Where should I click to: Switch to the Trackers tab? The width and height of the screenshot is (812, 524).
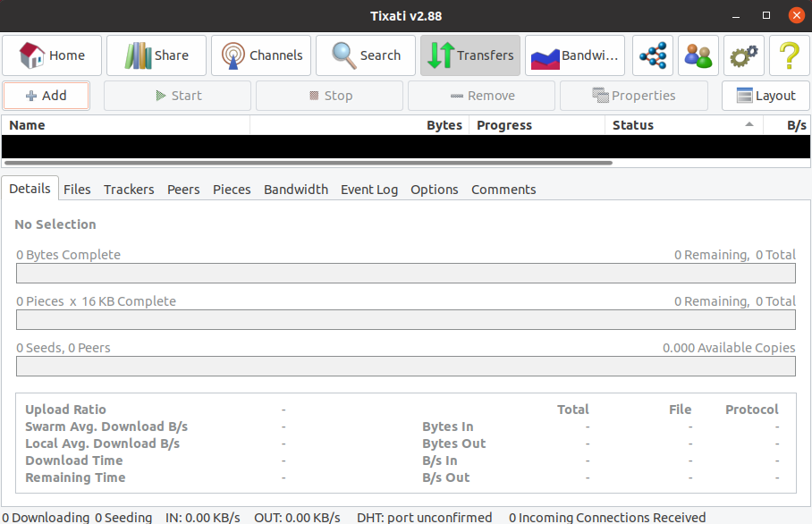point(129,190)
